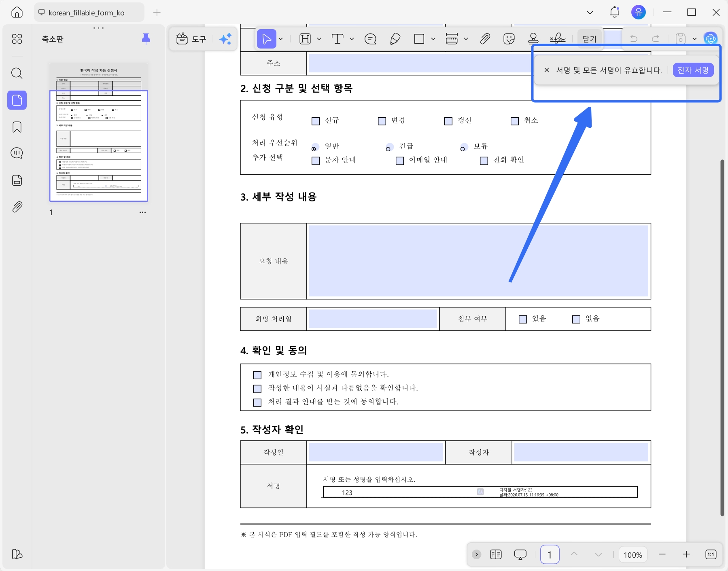This screenshot has width=728, height=571.
Task: Check the 문자 안내 checkbox
Action: [x=316, y=161]
